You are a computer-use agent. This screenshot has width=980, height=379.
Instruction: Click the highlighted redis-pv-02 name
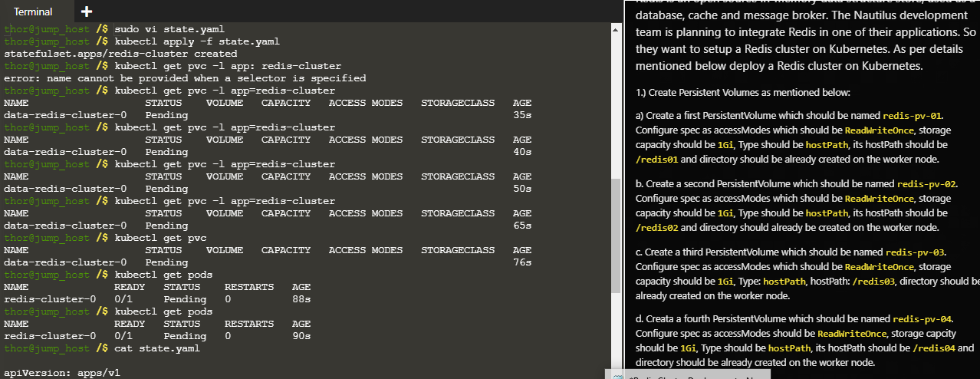click(x=926, y=184)
